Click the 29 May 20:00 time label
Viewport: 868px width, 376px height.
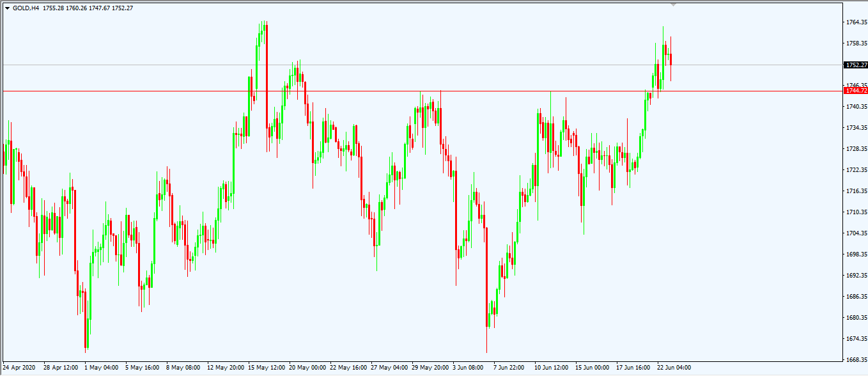pyautogui.click(x=430, y=368)
